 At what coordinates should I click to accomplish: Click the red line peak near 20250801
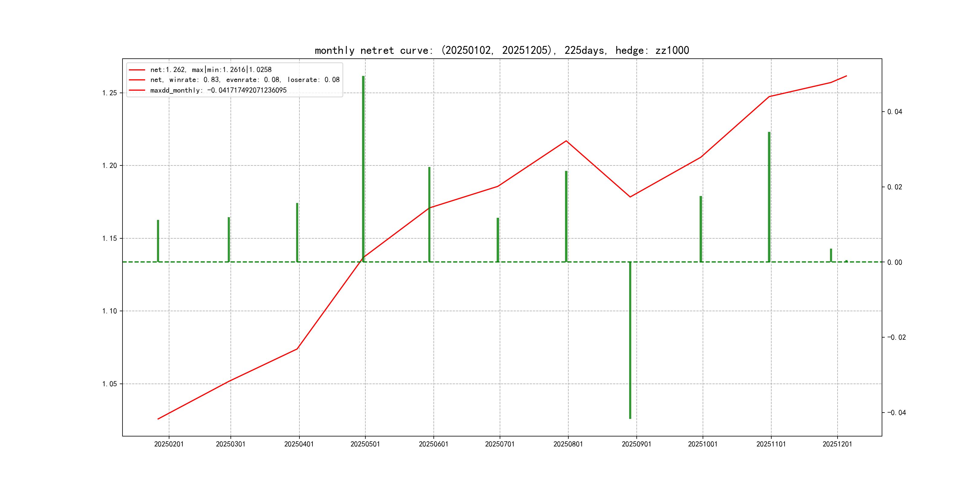click(x=567, y=141)
